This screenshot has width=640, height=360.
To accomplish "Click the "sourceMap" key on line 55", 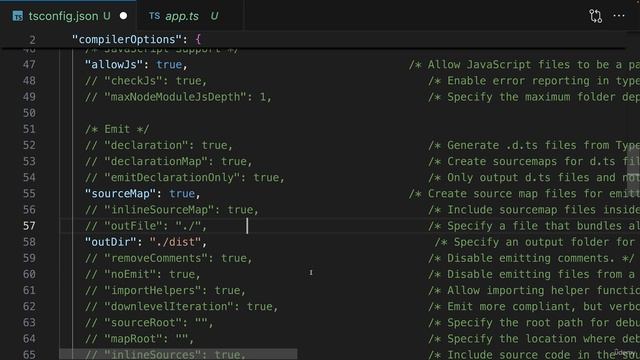I will (x=120, y=193).
